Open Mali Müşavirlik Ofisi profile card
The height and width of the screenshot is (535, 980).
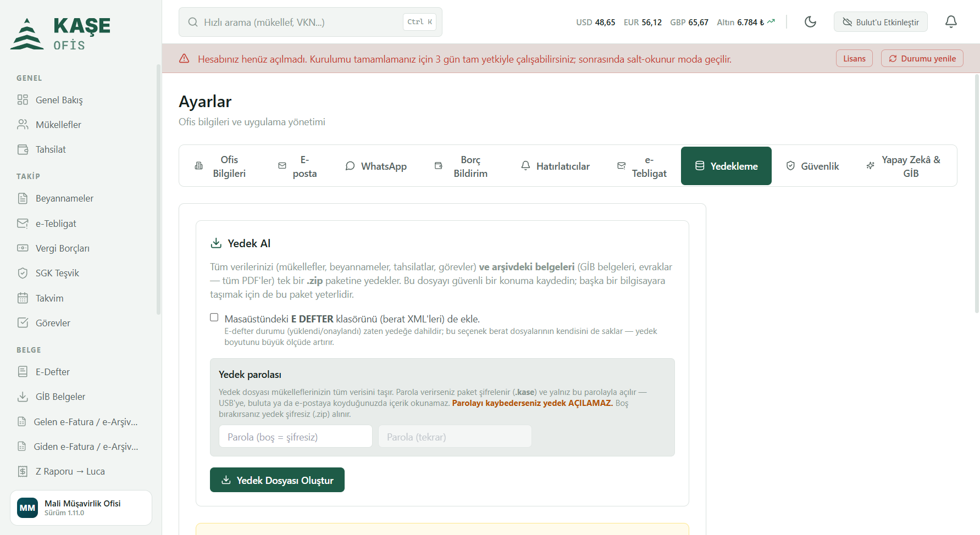point(81,508)
